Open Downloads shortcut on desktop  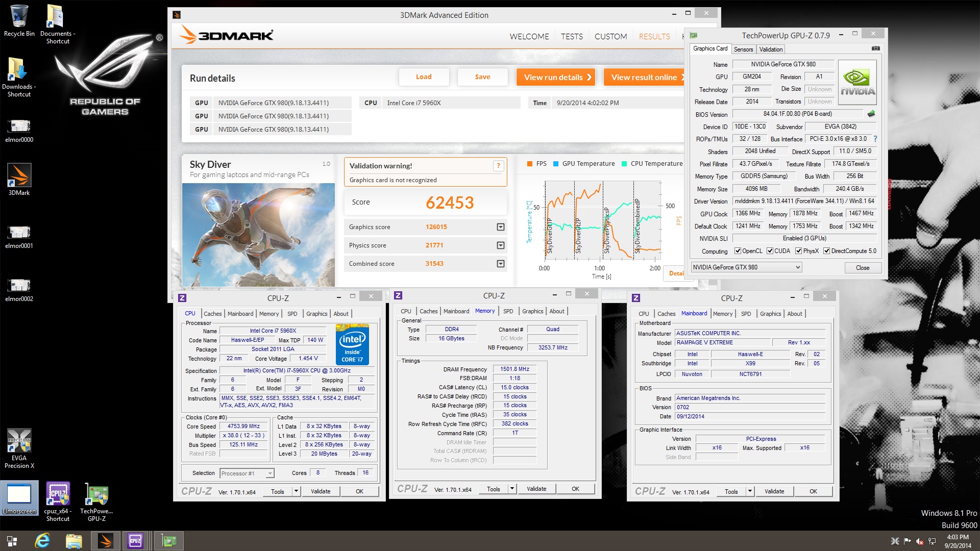pyautogui.click(x=19, y=77)
